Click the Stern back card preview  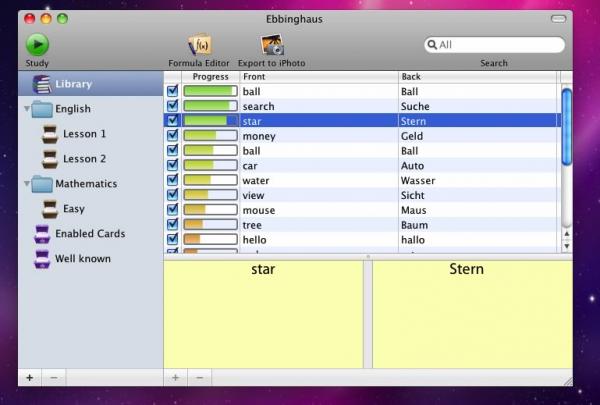tap(473, 315)
